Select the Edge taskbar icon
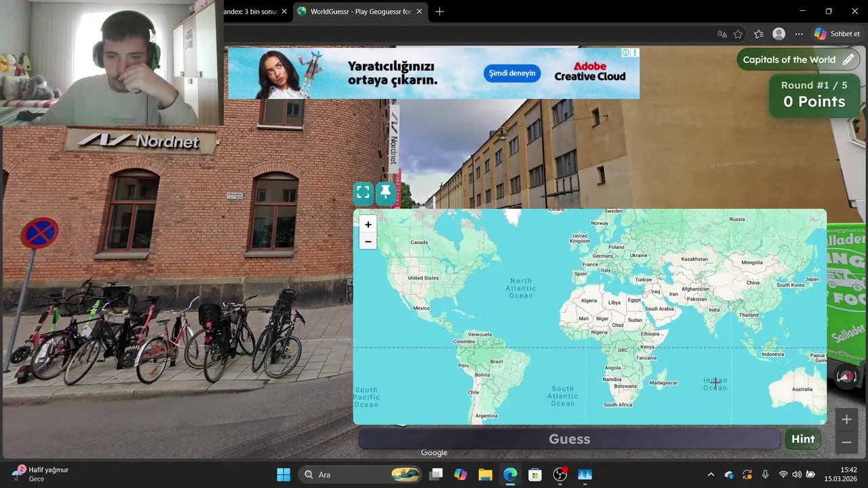868x488 pixels. click(x=510, y=474)
